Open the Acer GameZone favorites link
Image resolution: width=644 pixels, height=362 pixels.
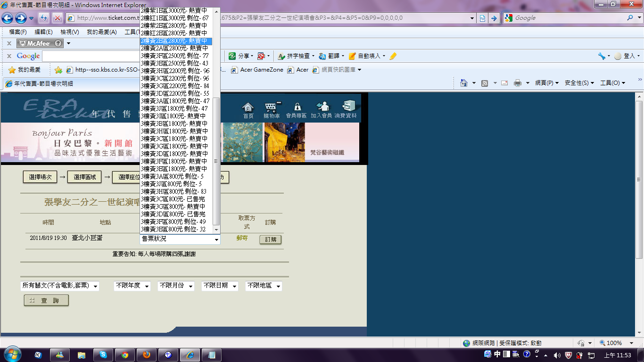pyautogui.click(x=257, y=70)
